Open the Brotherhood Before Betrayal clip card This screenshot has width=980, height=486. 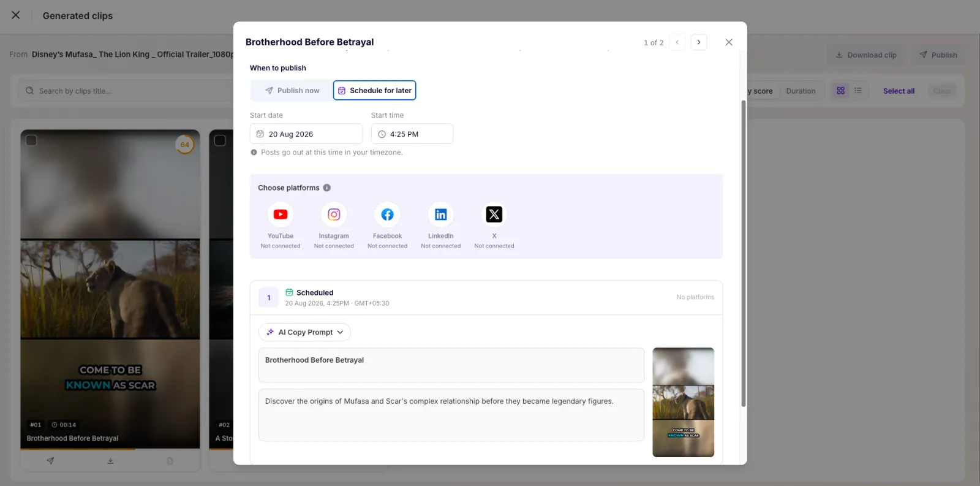[110, 289]
